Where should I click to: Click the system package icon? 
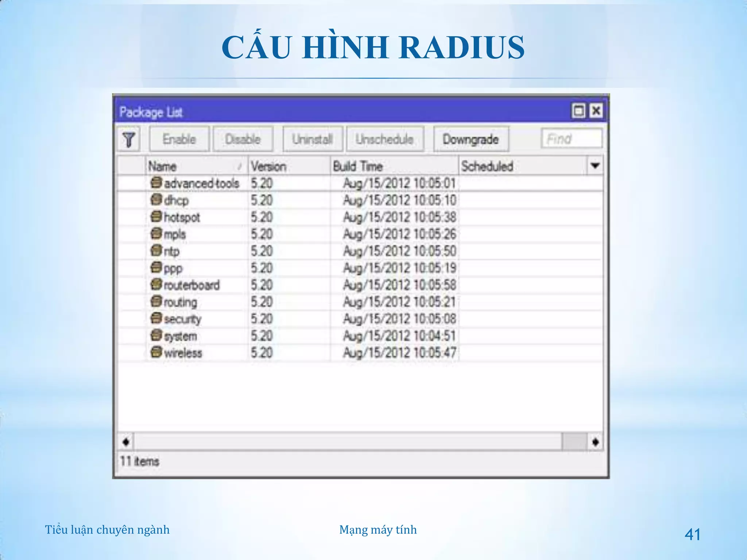156,335
